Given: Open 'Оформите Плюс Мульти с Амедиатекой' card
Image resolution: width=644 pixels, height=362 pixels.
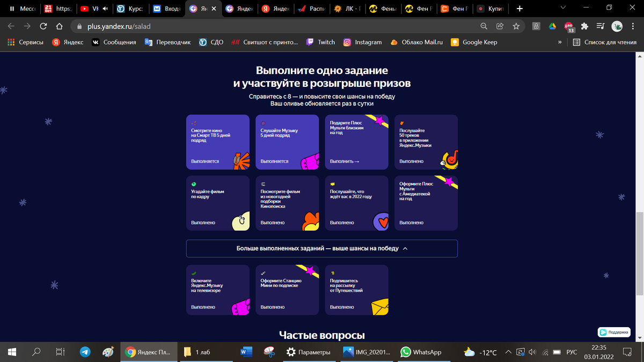Looking at the screenshot, I should pos(426,203).
